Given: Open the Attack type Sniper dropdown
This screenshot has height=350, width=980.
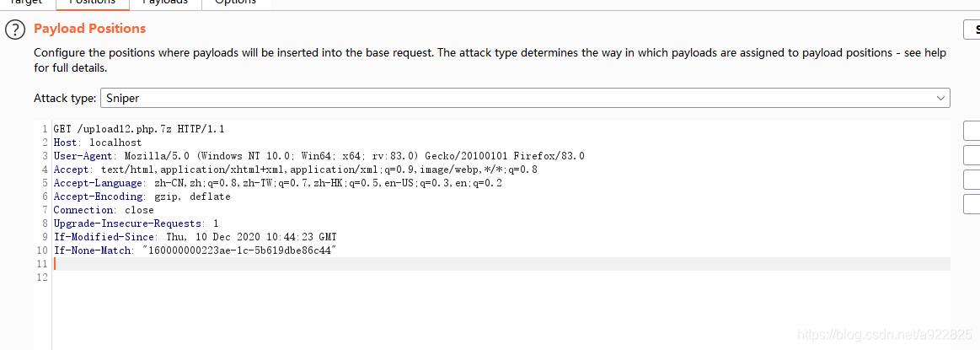Looking at the screenshot, I should (525, 98).
